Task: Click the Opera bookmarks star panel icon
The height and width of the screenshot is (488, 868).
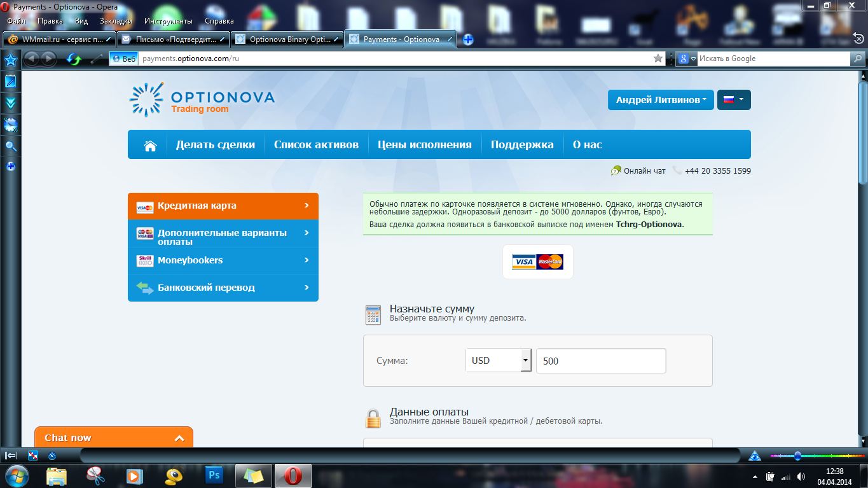Action: click(10, 60)
